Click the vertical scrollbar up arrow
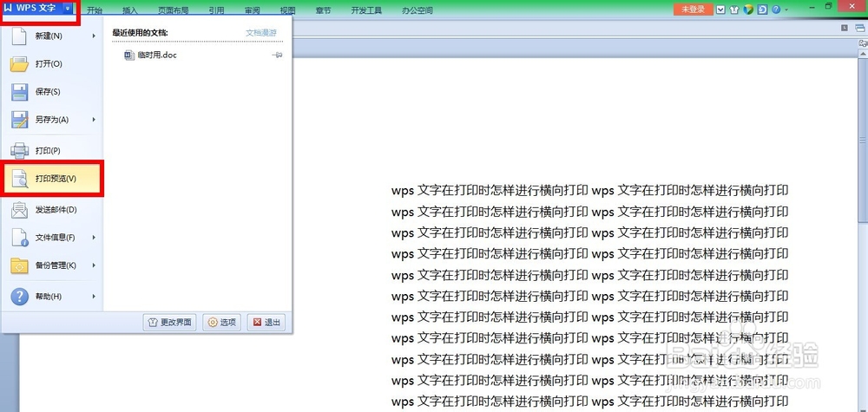The width and height of the screenshot is (868, 412). [x=863, y=53]
